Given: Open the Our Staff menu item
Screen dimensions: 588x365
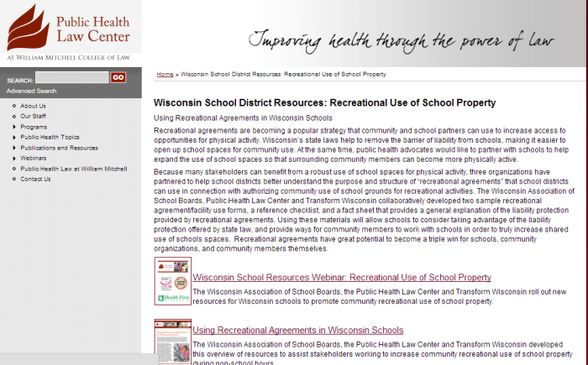Looking at the screenshot, I should point(33,116).
